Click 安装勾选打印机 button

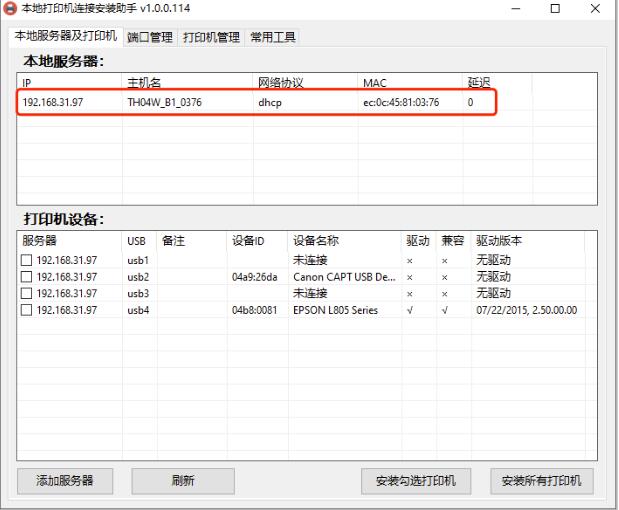(x=416, y=481)
